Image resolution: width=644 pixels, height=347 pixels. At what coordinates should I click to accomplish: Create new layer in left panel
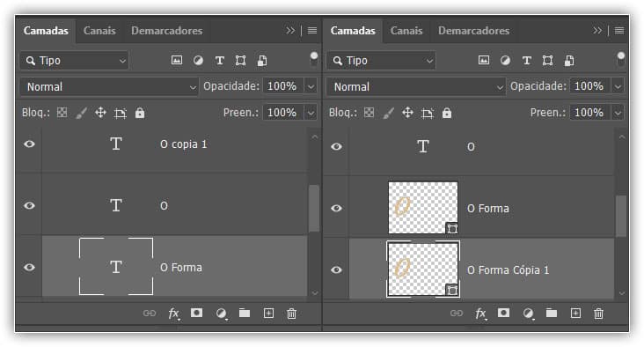[x=268, y=314]
